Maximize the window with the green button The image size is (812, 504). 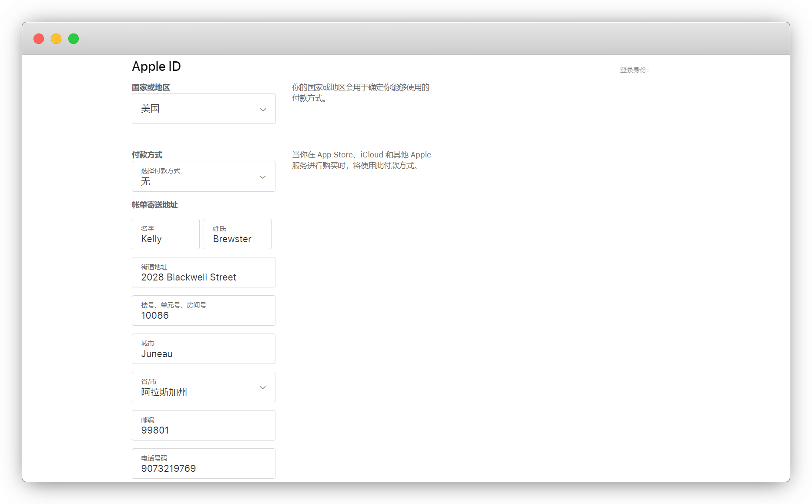point(74,39)
